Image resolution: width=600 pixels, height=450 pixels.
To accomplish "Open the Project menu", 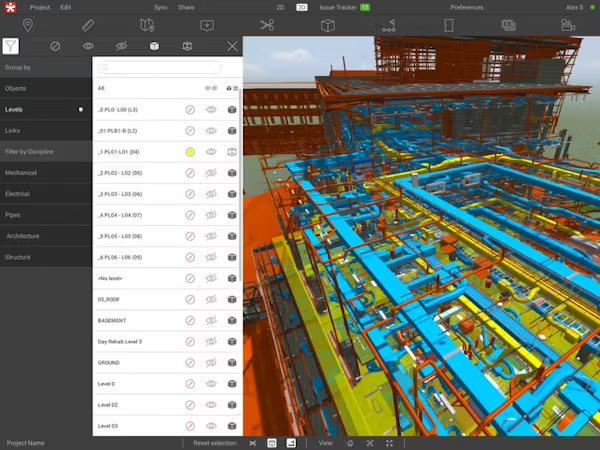I will coord(40,7).
